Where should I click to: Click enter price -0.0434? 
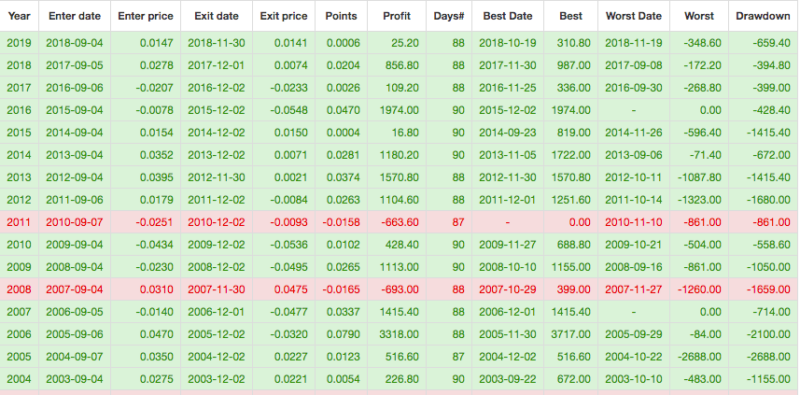click(x=154, y=245)
